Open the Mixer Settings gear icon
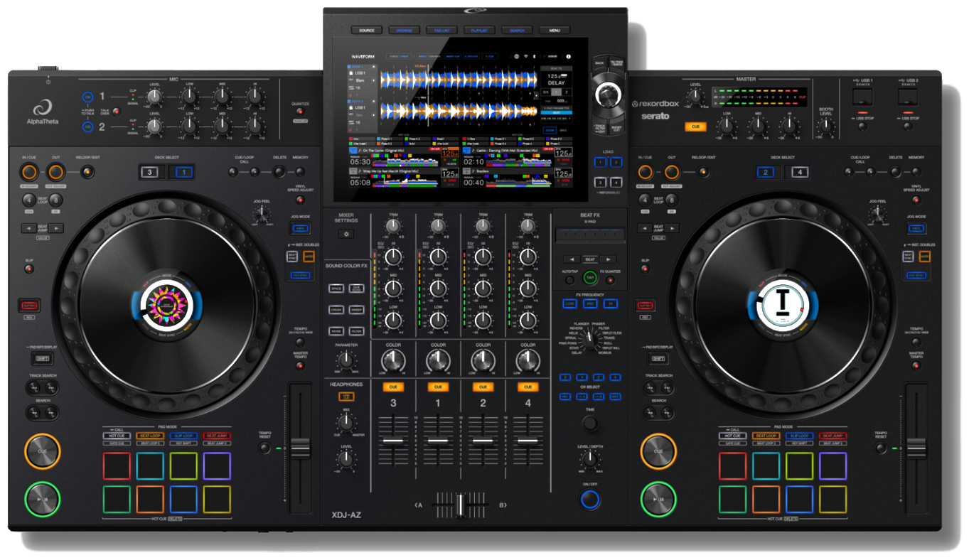The height and width of the screenshot is (560, 969). tap(346, 234)
